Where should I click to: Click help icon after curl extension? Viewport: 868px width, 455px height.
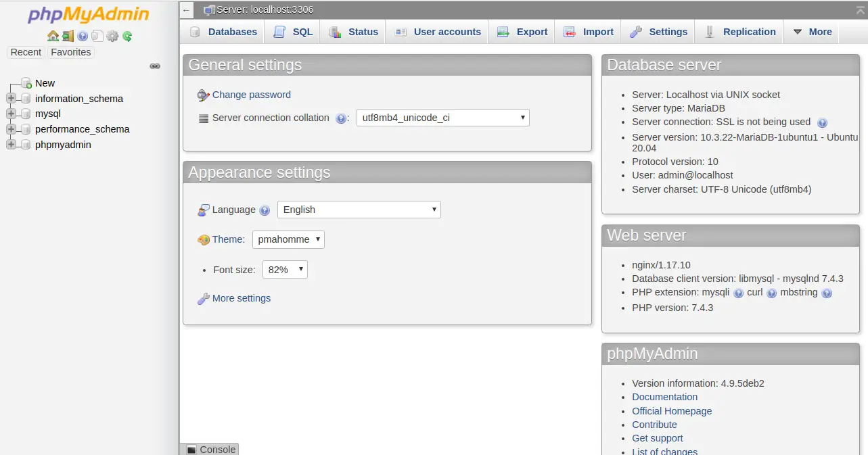click(x=772, y=293)
